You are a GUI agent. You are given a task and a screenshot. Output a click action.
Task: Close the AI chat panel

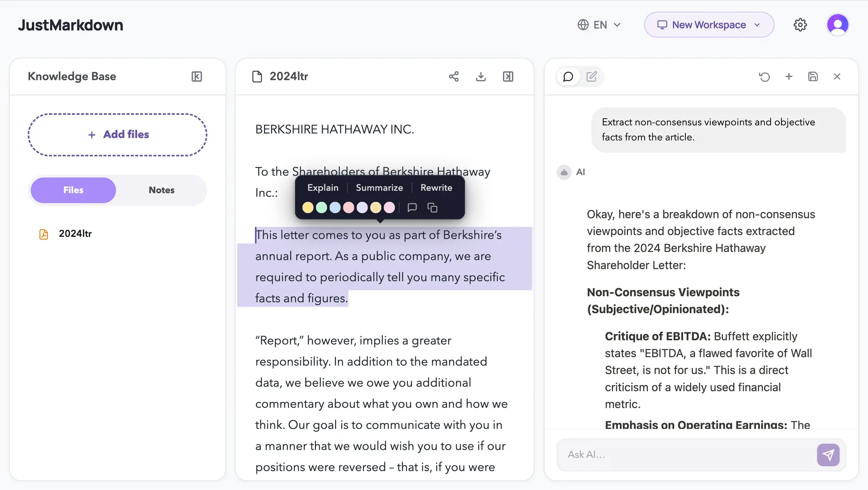pos(837,76)
